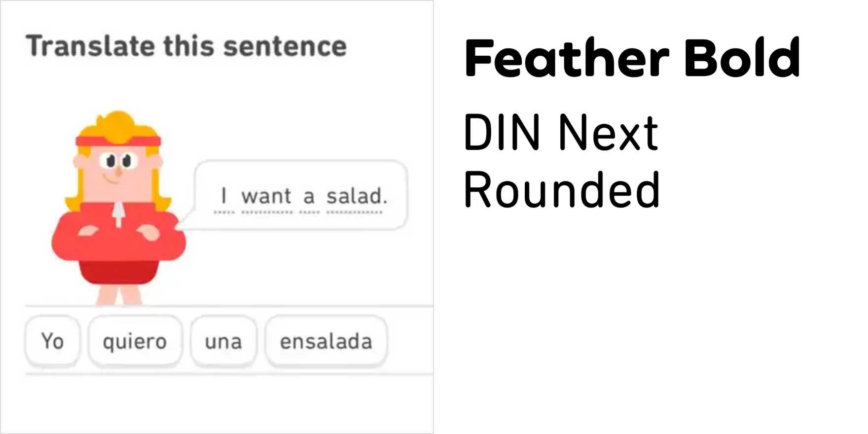Select the "Yo" word tile

[x=52, y=341]
